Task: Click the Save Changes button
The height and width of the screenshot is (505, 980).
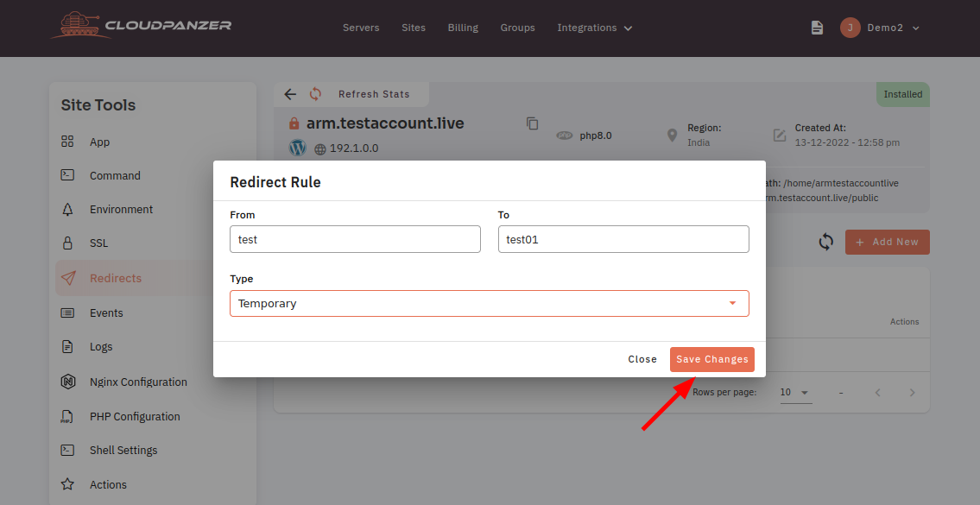Action: coord(711,359)
